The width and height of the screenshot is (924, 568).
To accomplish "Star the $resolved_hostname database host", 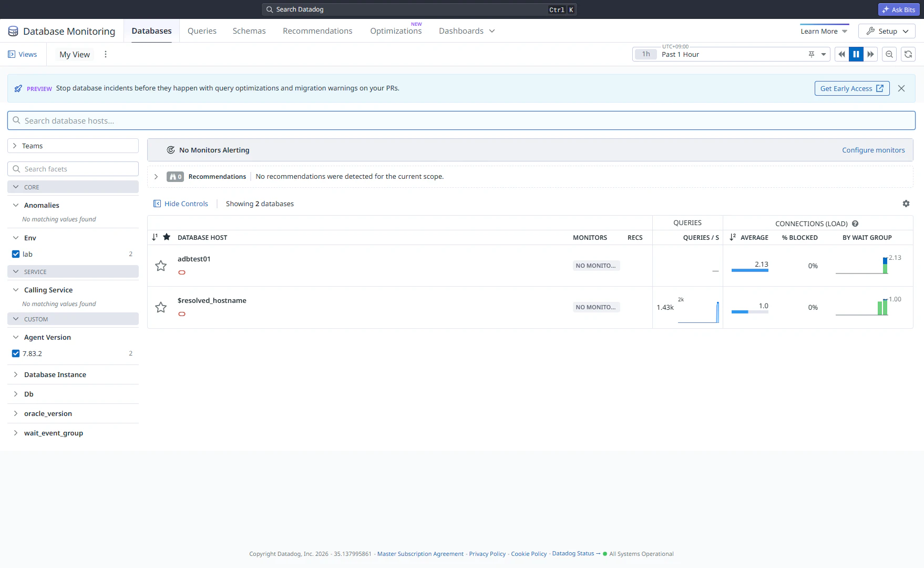I will 161,307.
